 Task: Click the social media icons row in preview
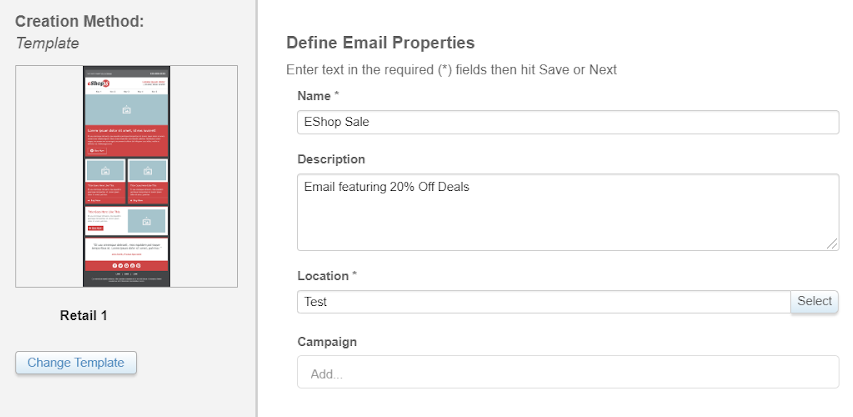click(x=126, y=265)
